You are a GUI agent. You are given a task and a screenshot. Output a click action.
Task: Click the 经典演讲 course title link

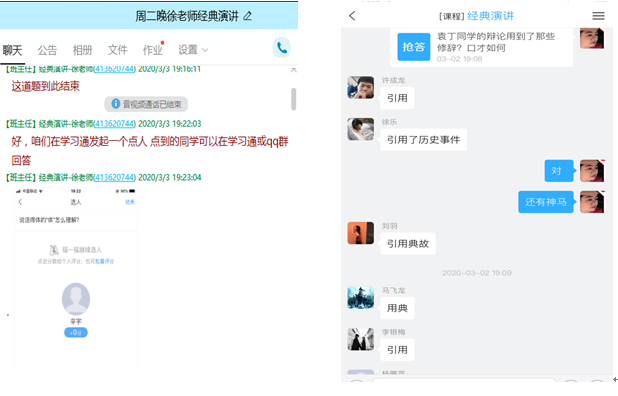(490, 16)
